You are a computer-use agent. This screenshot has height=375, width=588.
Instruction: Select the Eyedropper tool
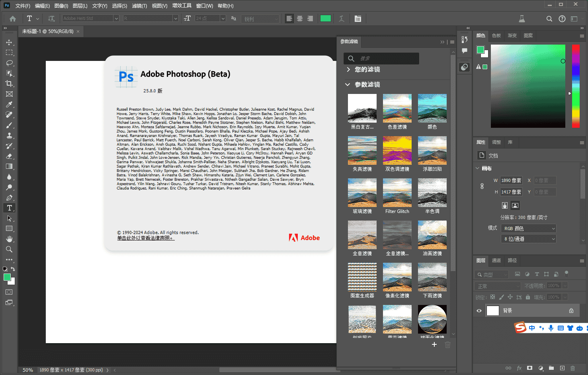point(9,104)
